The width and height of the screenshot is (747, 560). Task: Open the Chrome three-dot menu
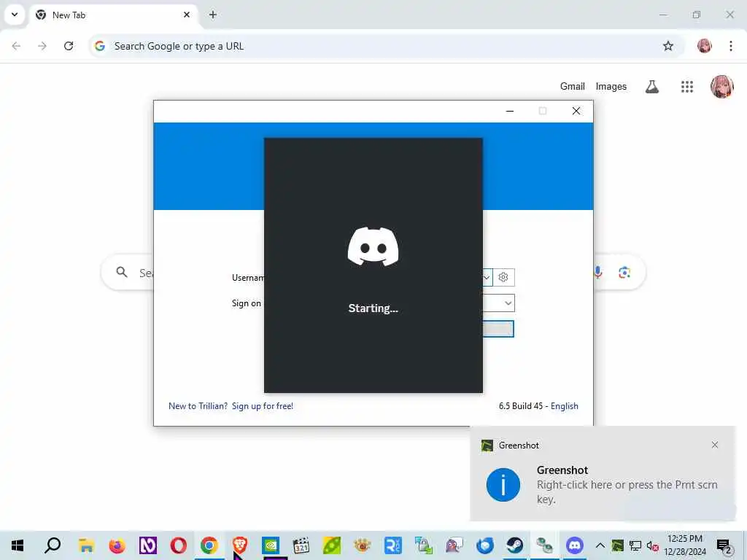[x=731, y=46]
